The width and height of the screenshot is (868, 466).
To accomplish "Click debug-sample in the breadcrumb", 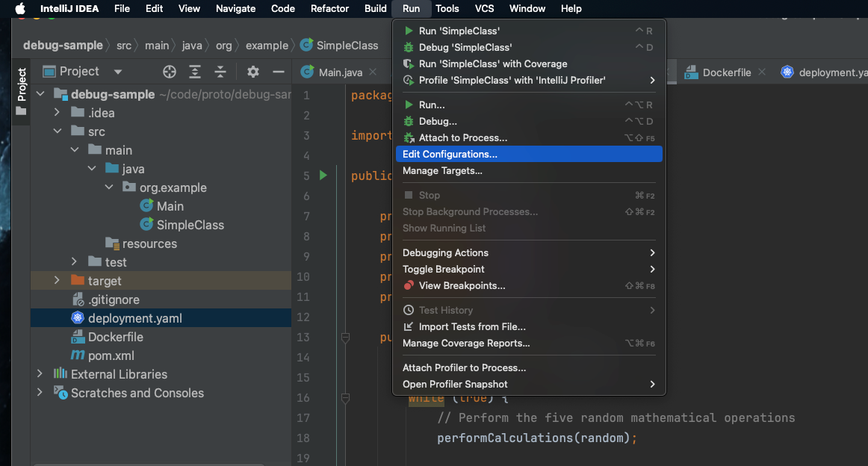I will 63,46.
